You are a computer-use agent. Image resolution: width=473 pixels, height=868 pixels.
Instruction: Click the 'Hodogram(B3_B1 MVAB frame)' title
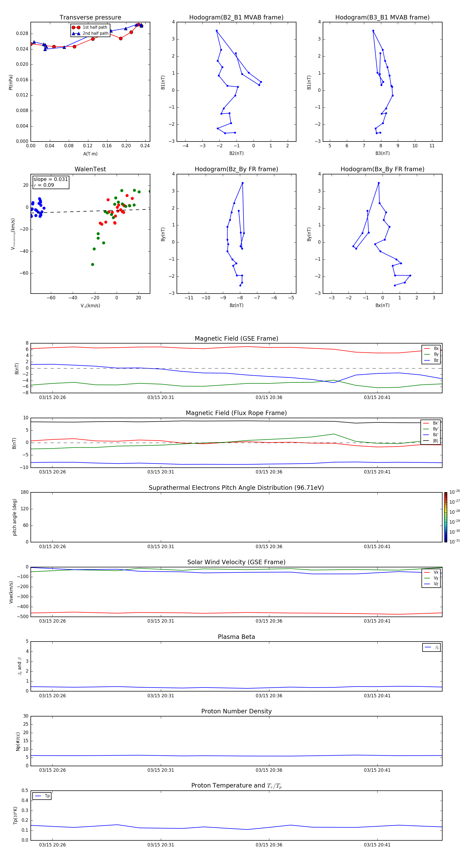click(x=382, y=17)
